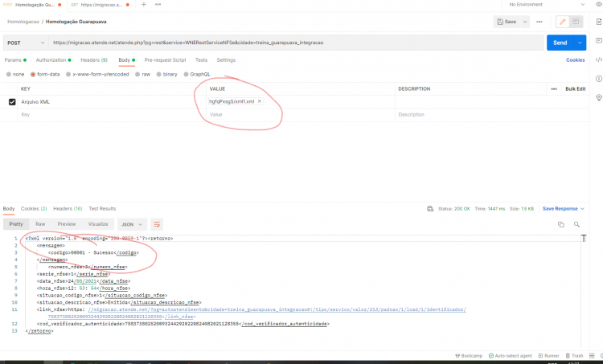Open the No Environment dropdown
Viewport: 603px width, 364px height.
546,5
